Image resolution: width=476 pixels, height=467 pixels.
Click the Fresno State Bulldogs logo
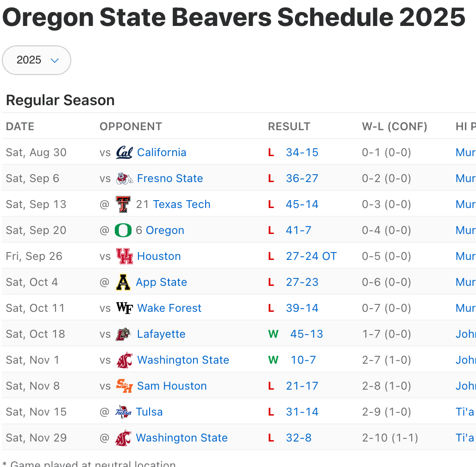pos(124,178)
